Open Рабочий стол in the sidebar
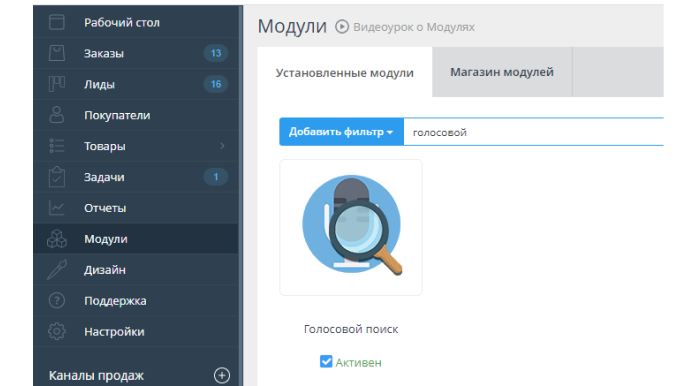The image size is (697, 386). pos(136,22)
